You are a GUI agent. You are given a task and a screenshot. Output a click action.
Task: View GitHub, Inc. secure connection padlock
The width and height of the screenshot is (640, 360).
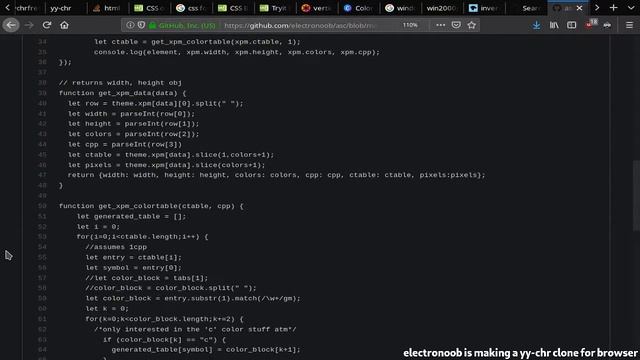pos(152,25)
